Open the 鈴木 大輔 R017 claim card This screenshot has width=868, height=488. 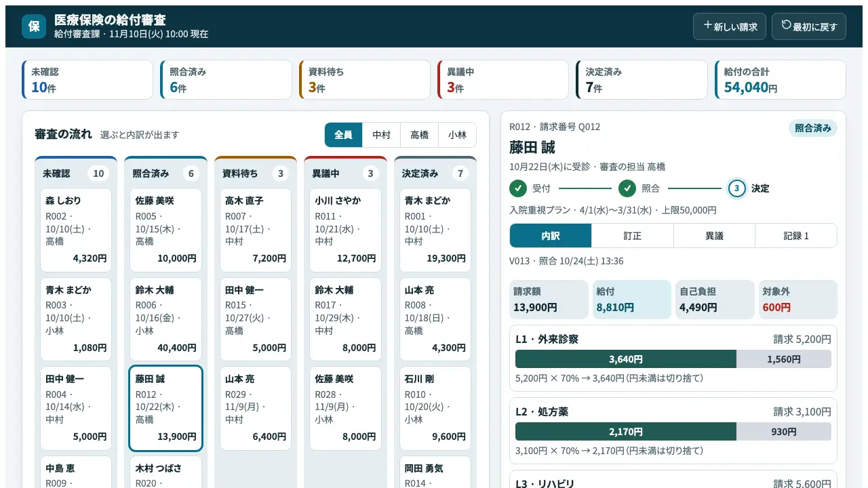click(x=346, y=319)
